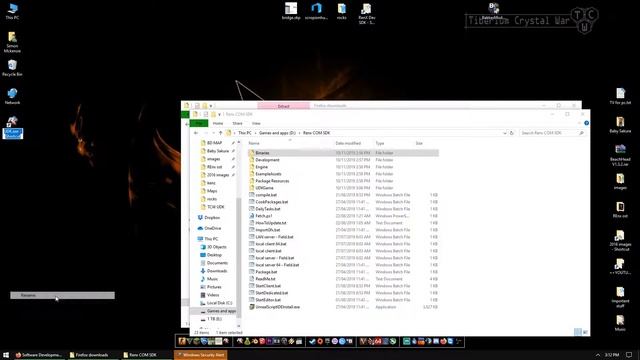Open Dropbox in the navigation pane
Viewport: 640px width, 360px height.
(209, 218)
